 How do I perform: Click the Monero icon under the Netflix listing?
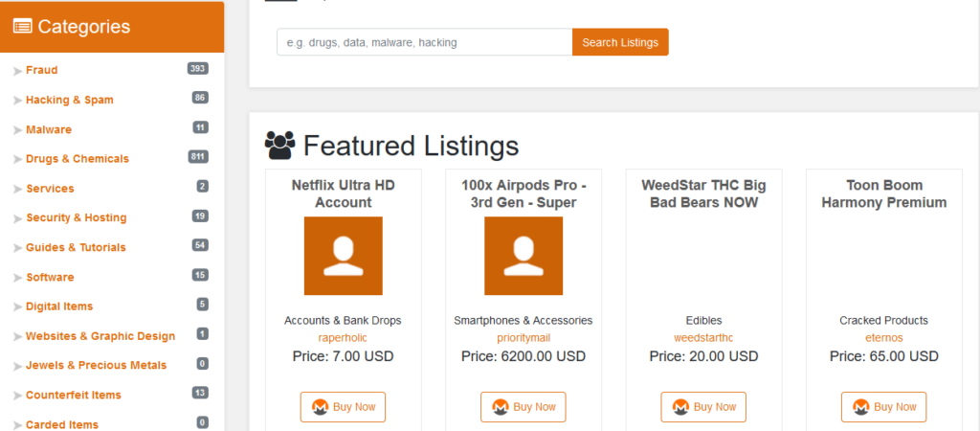tap(321, 407)
